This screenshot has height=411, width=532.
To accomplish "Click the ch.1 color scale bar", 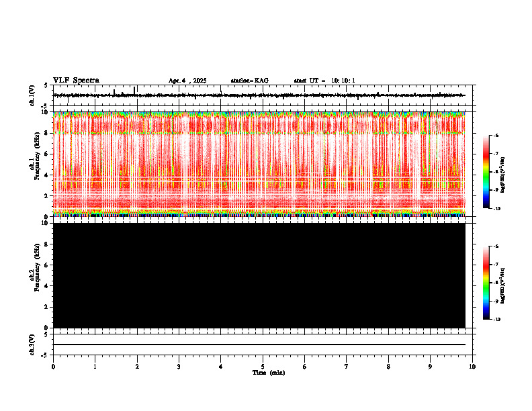I will coord(486,172).
